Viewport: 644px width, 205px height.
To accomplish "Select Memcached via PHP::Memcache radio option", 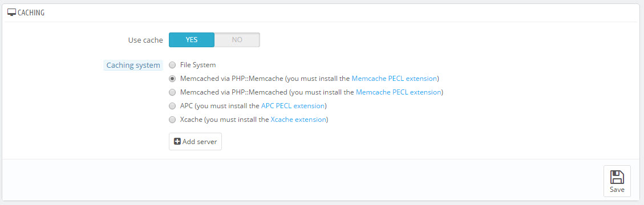I will tap(172, 79).
